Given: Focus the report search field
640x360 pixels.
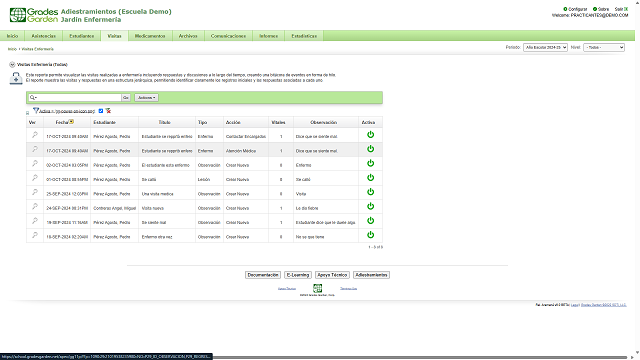Looking at the screenshot, I should tap(79, 98).
